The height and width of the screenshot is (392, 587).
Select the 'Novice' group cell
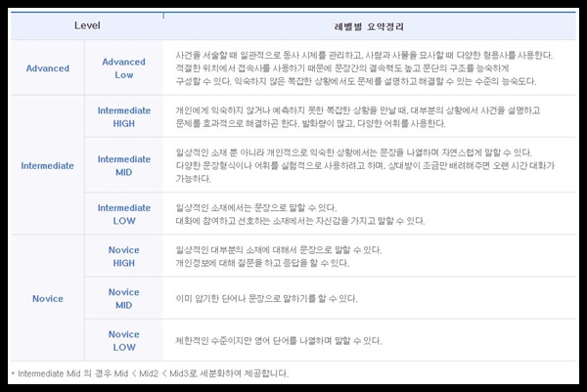pyautogui.click(x=48, y=298)
